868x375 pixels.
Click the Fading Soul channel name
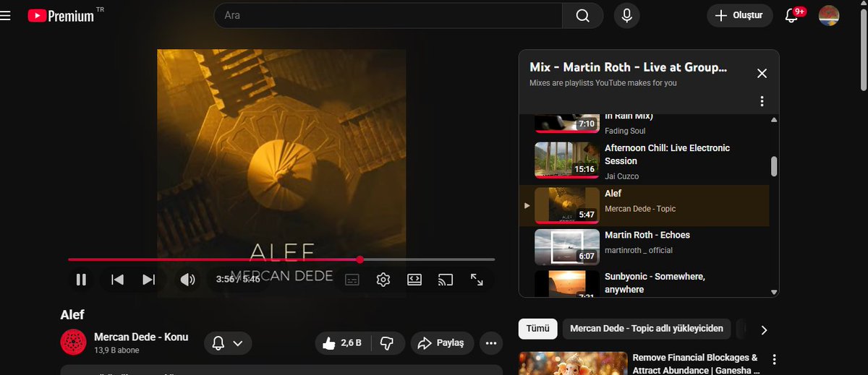click(x=625, y=131)
